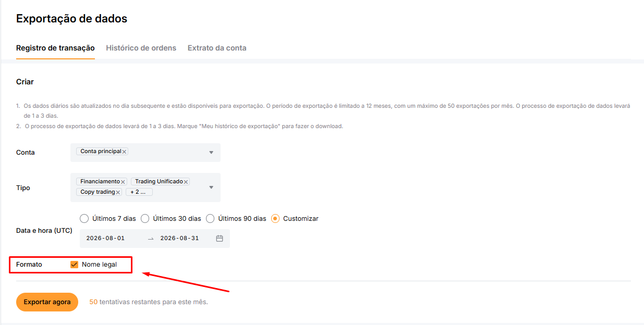Remove the Copy trading tag

pyautogui.click(x=118, y=192)
